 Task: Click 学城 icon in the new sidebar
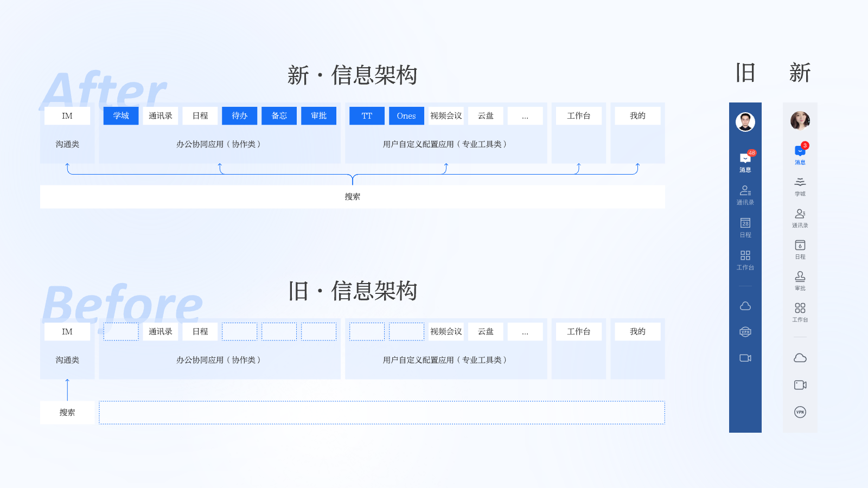point(800,185)
